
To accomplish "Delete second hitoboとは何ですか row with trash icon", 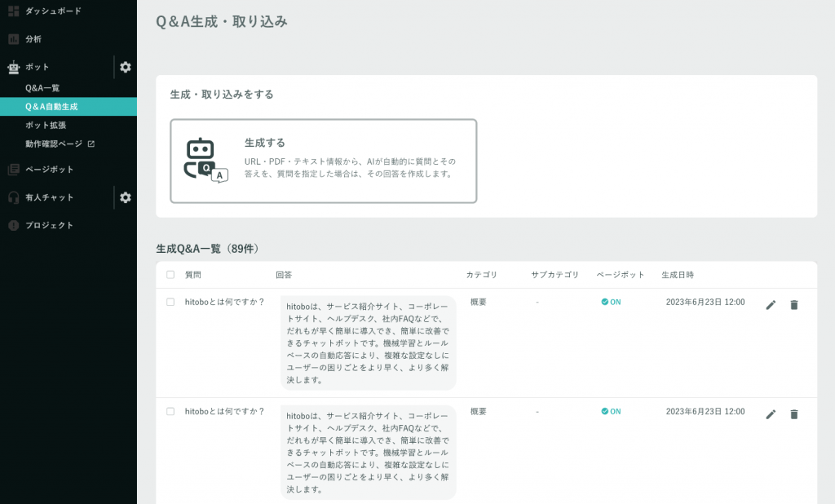I will click(794, 414).
